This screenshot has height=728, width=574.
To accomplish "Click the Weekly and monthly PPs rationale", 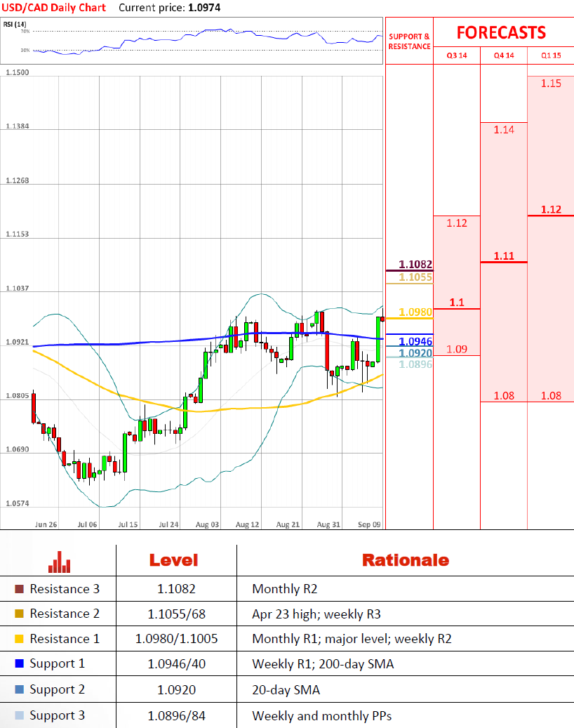I will tap(321, 716).
